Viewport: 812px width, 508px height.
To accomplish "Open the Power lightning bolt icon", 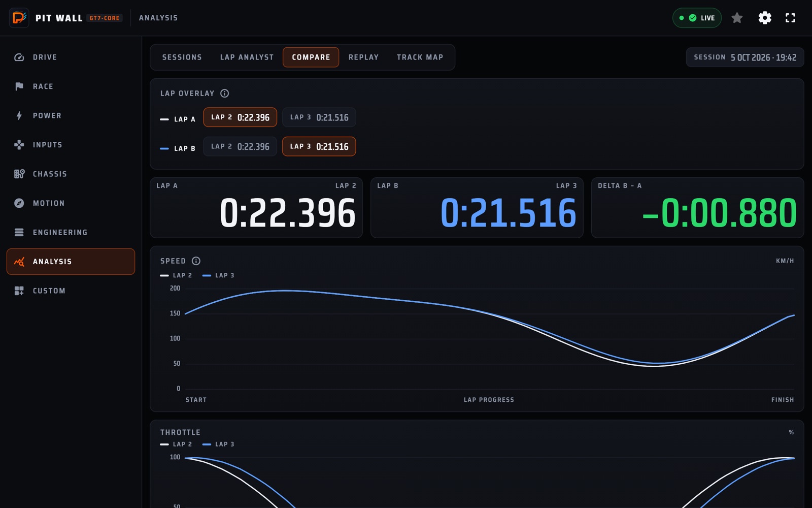I will [19, 116].
